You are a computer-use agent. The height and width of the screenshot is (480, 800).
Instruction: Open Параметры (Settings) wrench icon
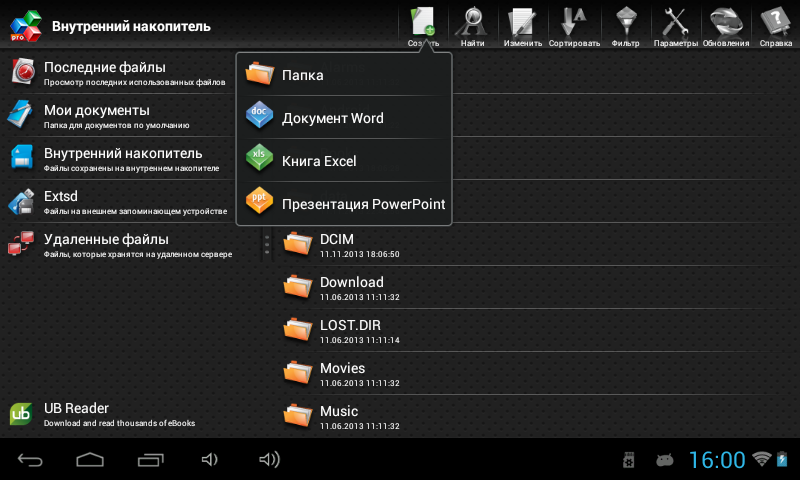coord(676,25)
